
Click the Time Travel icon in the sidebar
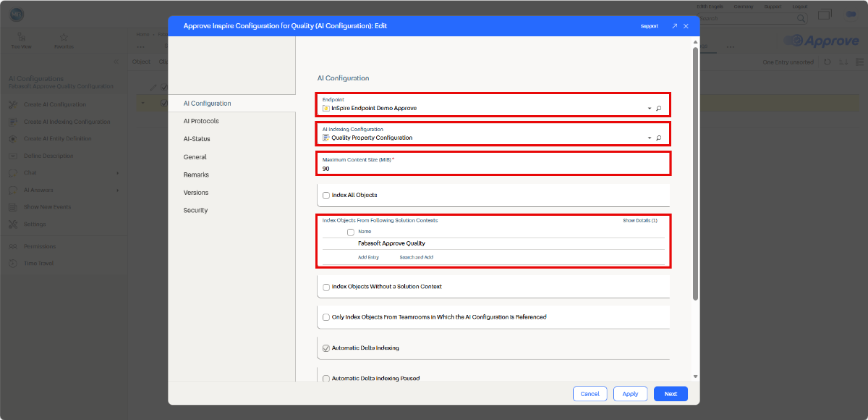pos(12,263)
